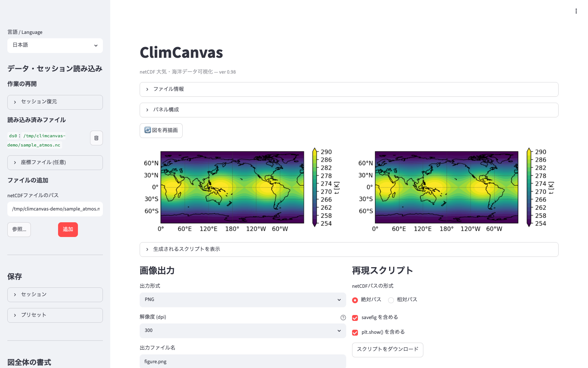
Task: Click the left world map plot
Action: point(232,187)
